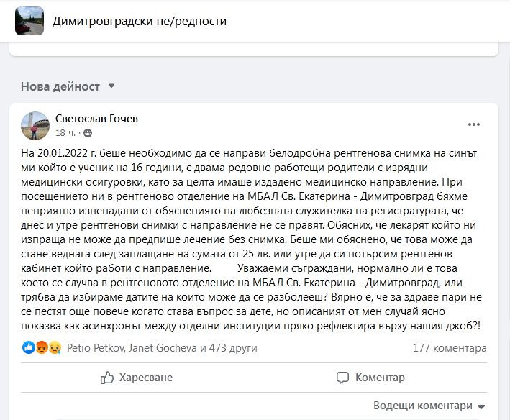Expand the Водещи коментари comment filter

429,405
